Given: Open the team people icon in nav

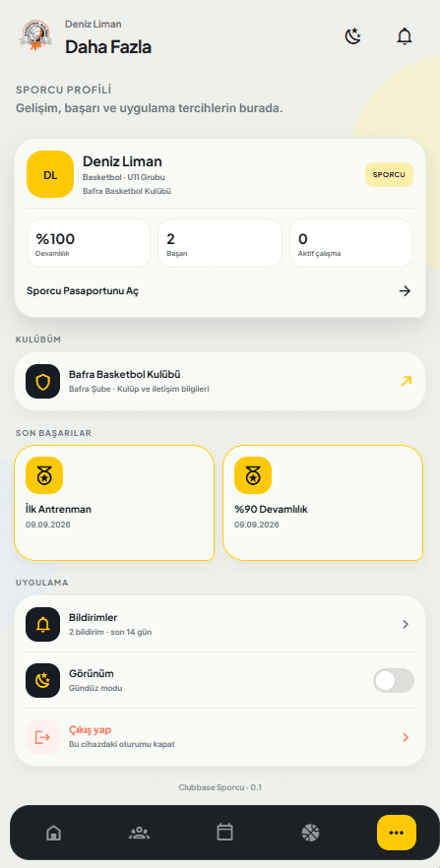Looking at the screenshot, I should pyautogui.click(x=139, y=832).
